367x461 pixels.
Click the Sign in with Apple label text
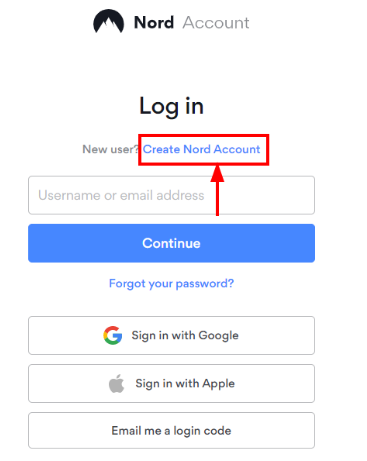click(185, 384)
